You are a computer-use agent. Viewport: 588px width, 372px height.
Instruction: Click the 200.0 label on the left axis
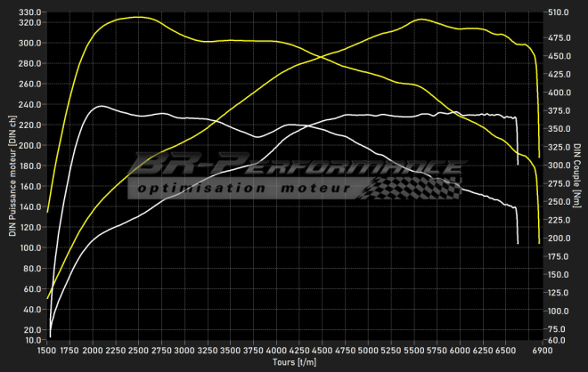click(30, 145)
